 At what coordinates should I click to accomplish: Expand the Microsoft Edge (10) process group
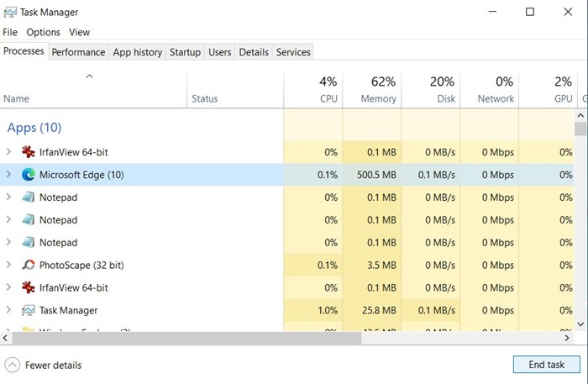coord(8,175)
